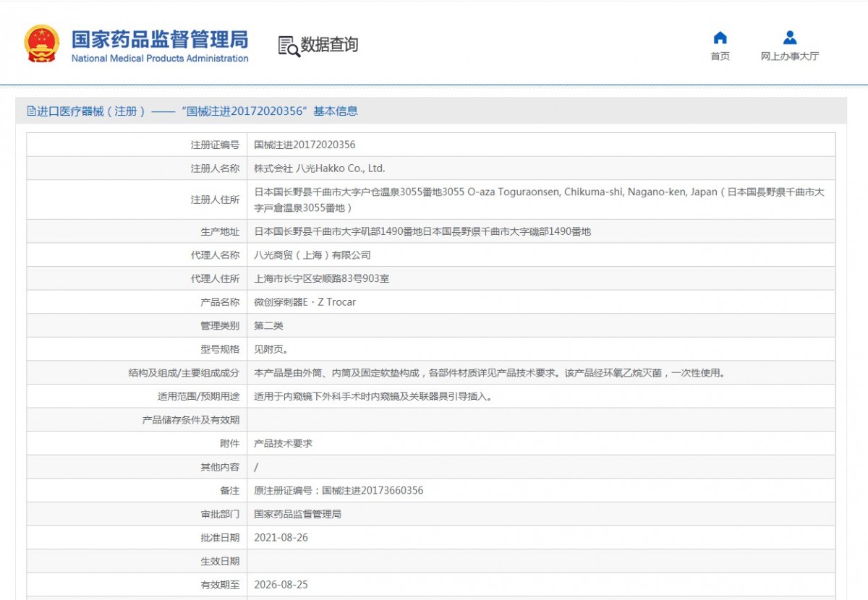Click the 审批部门 row label

[x=220, y=514]
